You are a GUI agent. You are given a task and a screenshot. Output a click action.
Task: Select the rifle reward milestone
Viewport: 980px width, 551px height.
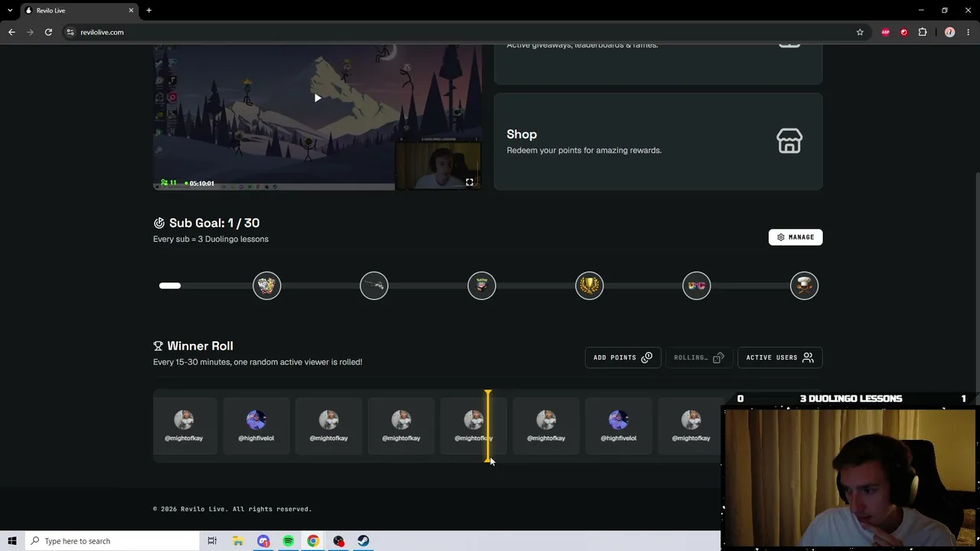[x=374, y=285]
